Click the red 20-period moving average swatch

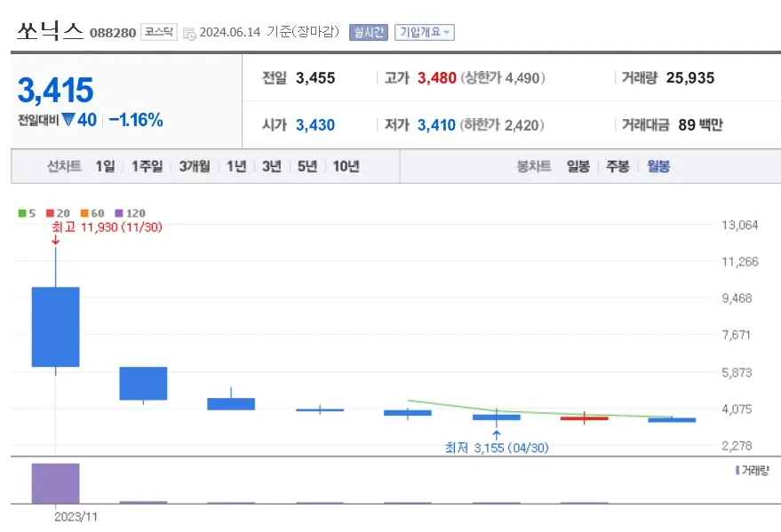(x=50, y=213)
